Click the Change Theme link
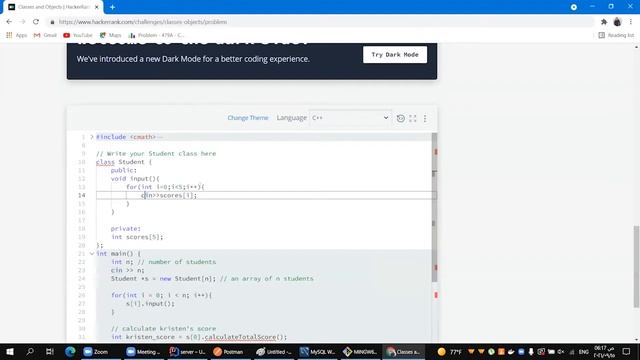The height and width of the screenshot is (360, 640). 248,118
